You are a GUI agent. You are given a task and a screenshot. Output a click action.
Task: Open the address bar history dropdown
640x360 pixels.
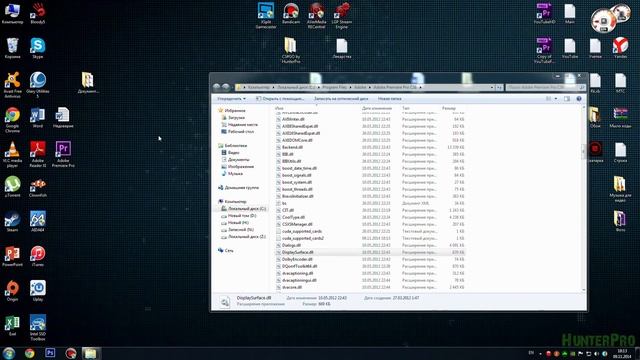[492, 87]
